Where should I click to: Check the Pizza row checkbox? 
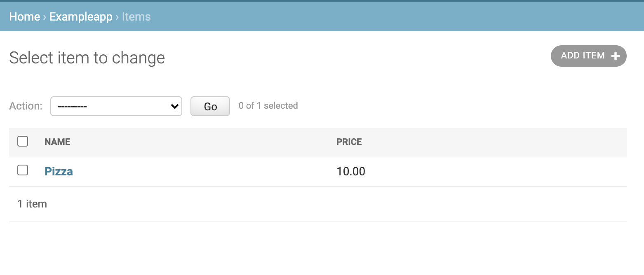pyautogui.click(x=23, y=170)
